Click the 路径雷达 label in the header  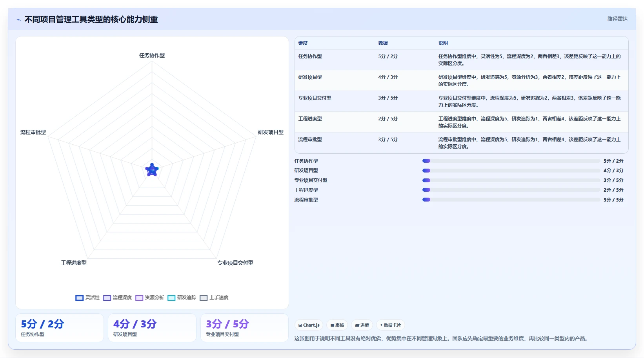pos(617,19)
